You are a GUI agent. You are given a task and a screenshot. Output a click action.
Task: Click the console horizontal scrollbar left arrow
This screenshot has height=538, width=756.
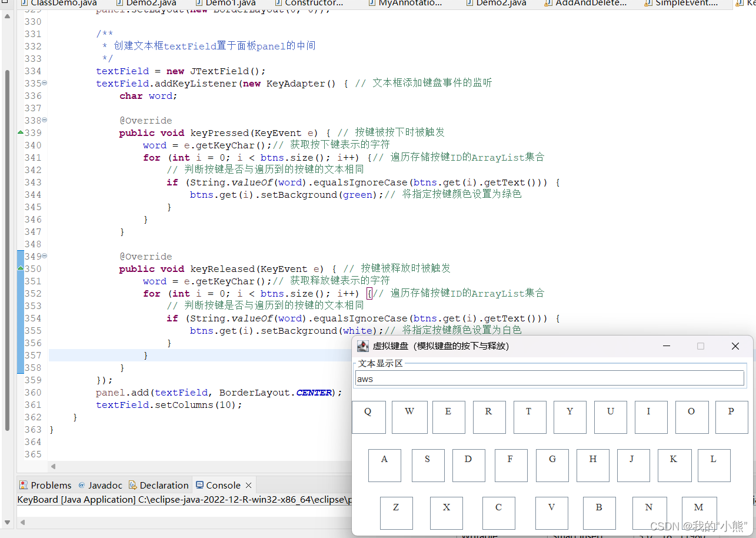point(23,522)
